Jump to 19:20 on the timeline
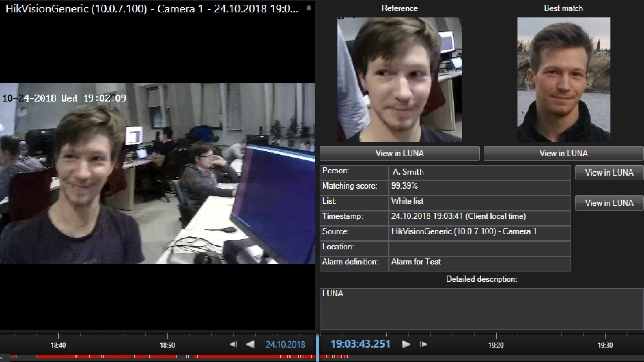Image resolution: width=644 pixels, height=362 pixels. tap(496, 345)
